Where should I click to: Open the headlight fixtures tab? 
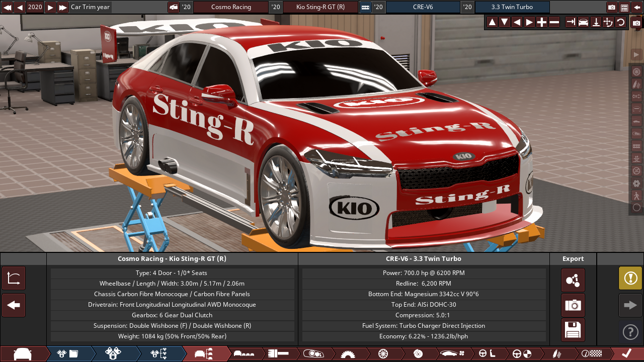(x=313, y=354)
